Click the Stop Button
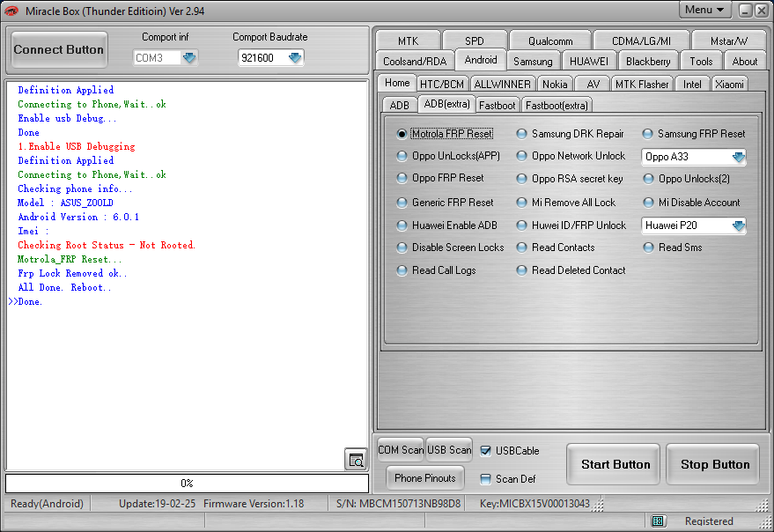 coord(714,464)
